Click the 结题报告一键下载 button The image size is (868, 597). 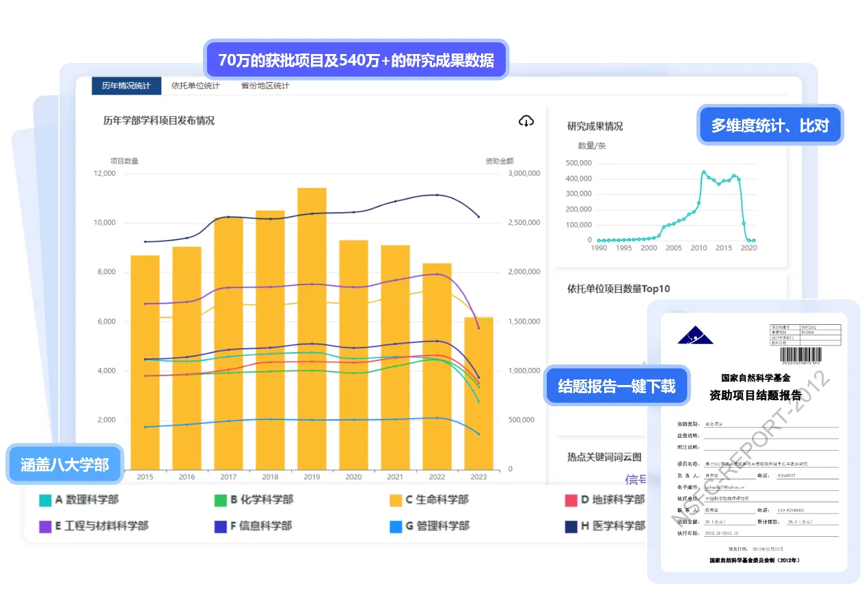click(x=616, y=386)
